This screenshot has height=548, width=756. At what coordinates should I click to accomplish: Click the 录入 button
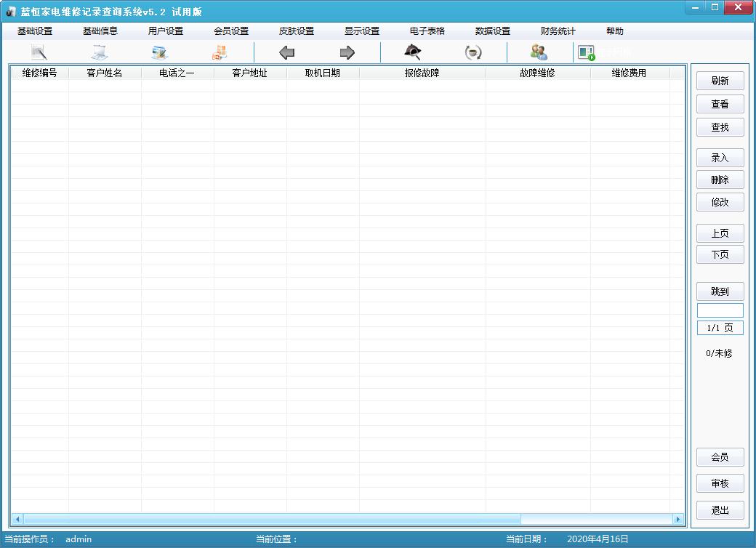(720, 158)
